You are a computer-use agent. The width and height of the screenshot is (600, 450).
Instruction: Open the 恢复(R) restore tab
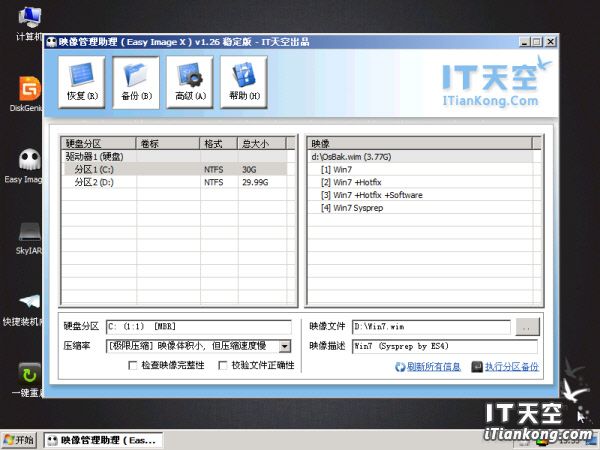pos(82,82)
